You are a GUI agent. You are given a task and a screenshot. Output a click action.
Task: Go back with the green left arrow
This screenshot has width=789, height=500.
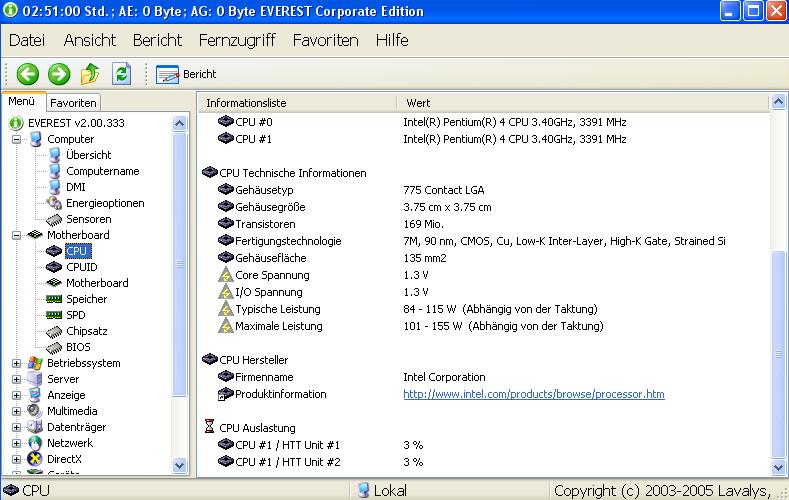click(28, 74)
